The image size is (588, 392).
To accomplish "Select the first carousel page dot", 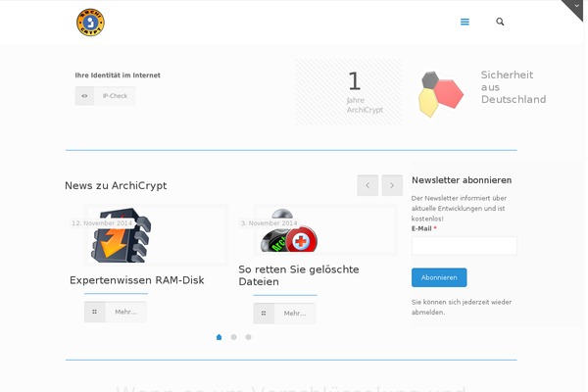I will [x=219, y=337].
